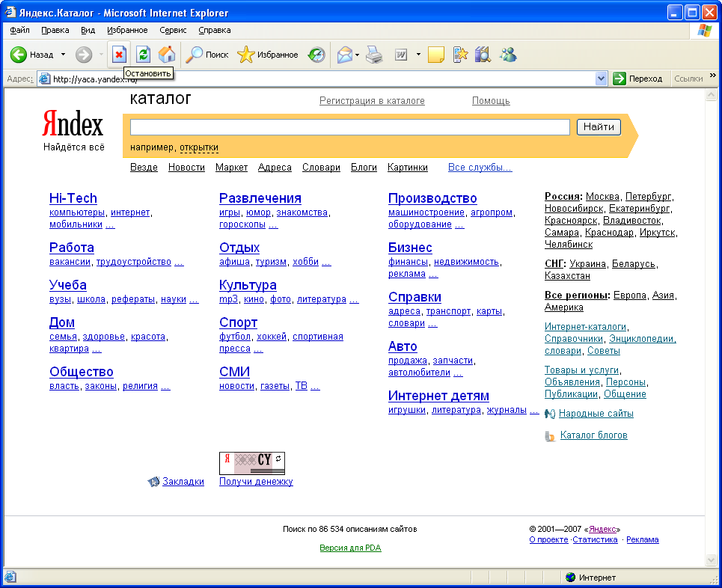722x588 pixels.
Task: Click the Yandex catalog search input field
Action: pyautogui.click(x=350, y=127)
